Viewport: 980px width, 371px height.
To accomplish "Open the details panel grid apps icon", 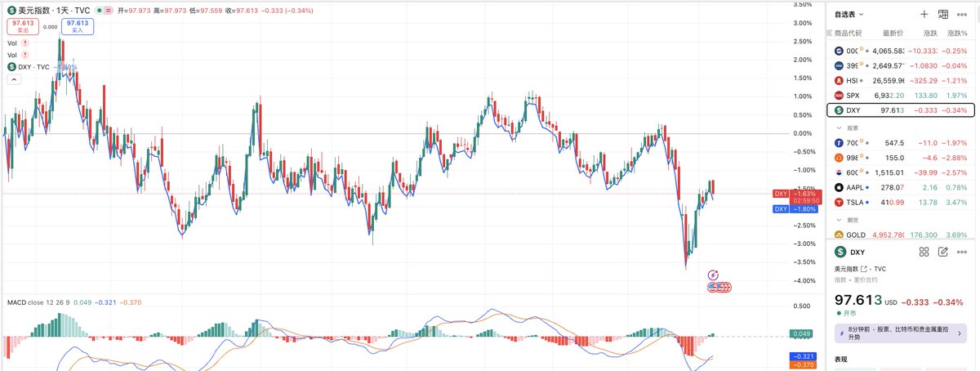I will coord(924,253).
